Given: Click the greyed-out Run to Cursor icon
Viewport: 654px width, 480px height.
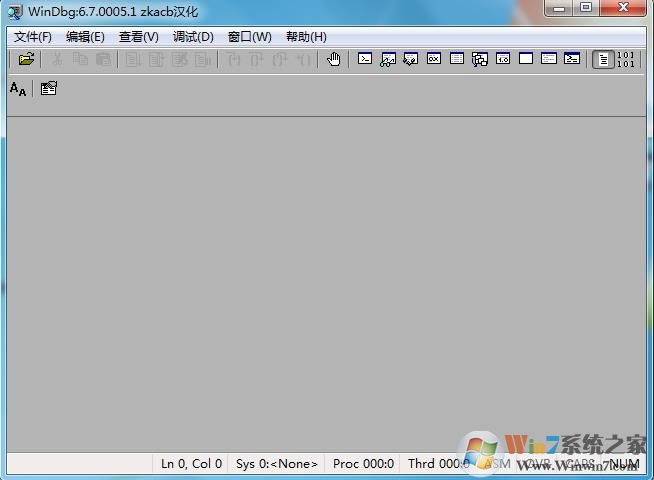Looking at the screenshot, I should point(303,59).
